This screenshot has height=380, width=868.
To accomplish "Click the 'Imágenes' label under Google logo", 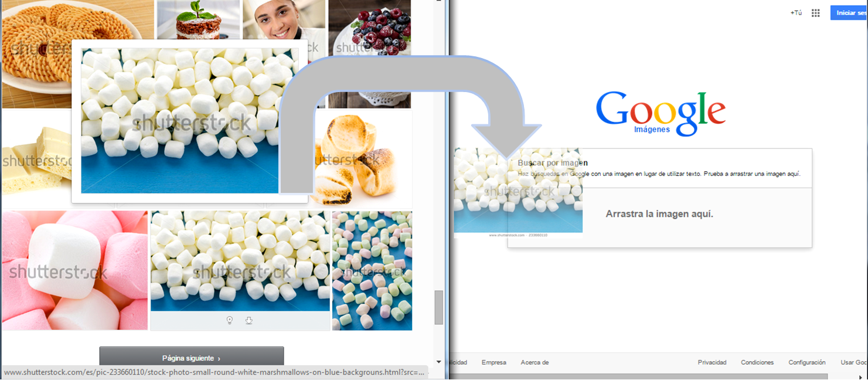I will click(652, 130).
